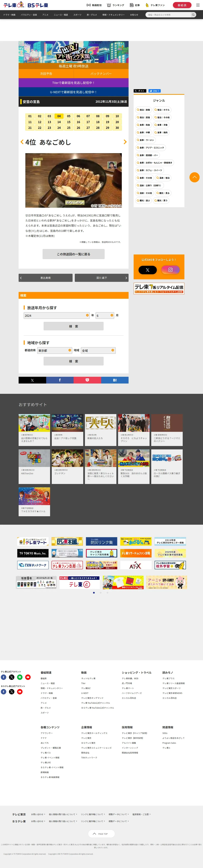This screenshot has width=203, height=868.
Task: Select rank number 15 in the grid
Action: click(69, 122)
